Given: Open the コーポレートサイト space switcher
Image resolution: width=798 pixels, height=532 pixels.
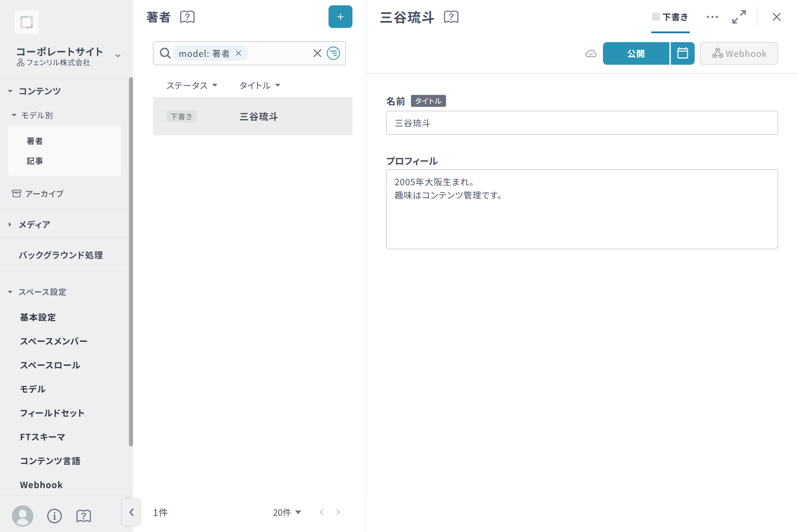Looking at the screenshot, I should pos(118,56).
